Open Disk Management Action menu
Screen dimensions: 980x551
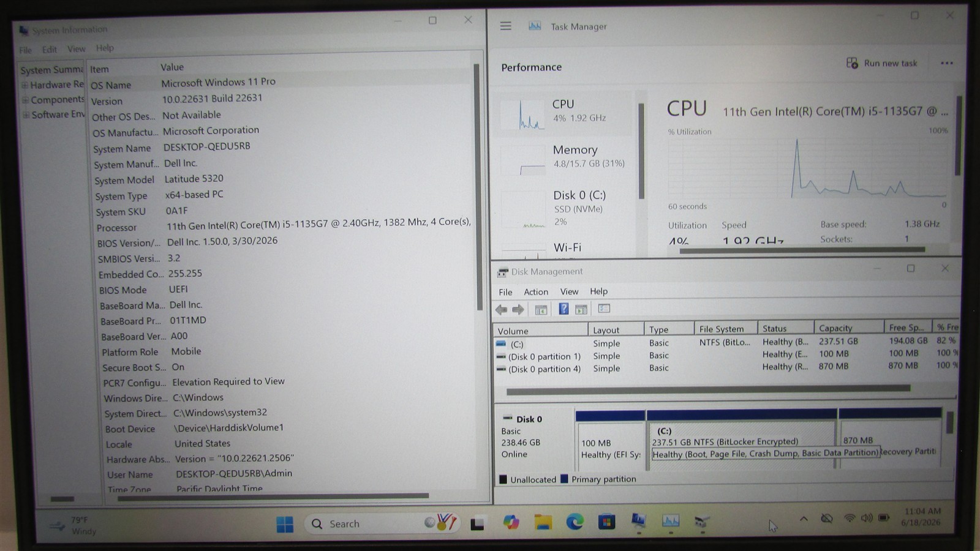tap(536, 292)
